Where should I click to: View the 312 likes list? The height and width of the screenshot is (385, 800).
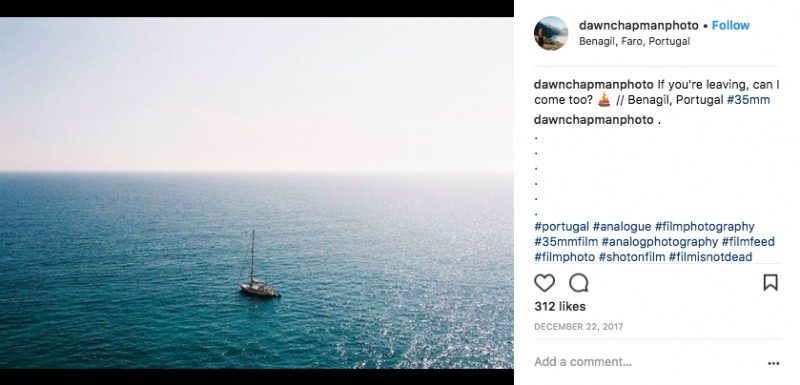coord(560,306)
